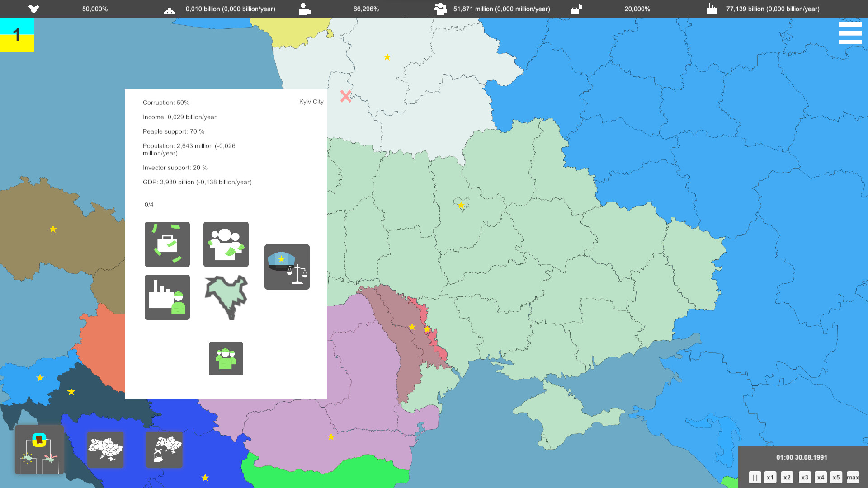Screen dimensions: 868x488
Task: Select the green crowd of people icon
Action: tap(226, 358)
